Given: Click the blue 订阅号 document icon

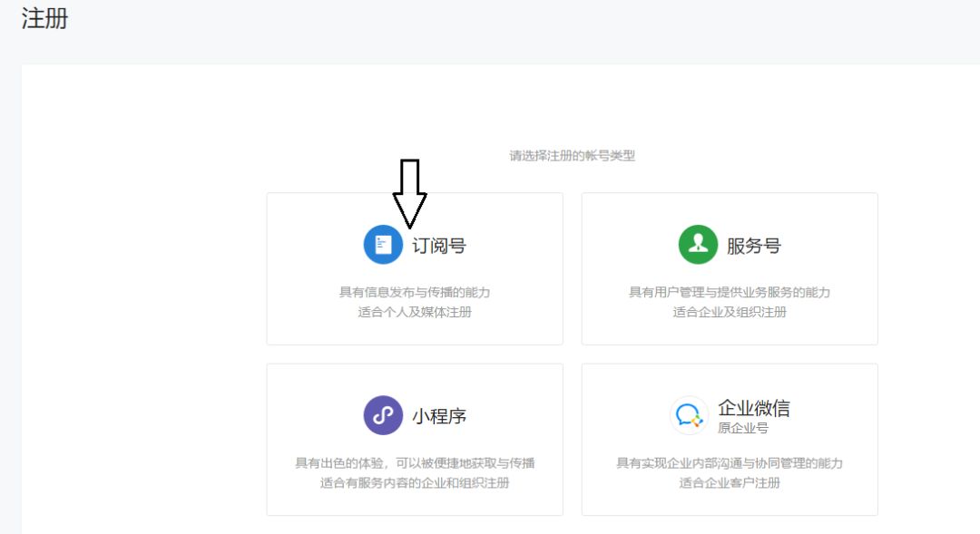Looking at the screenshot, I should click(383, 244).
